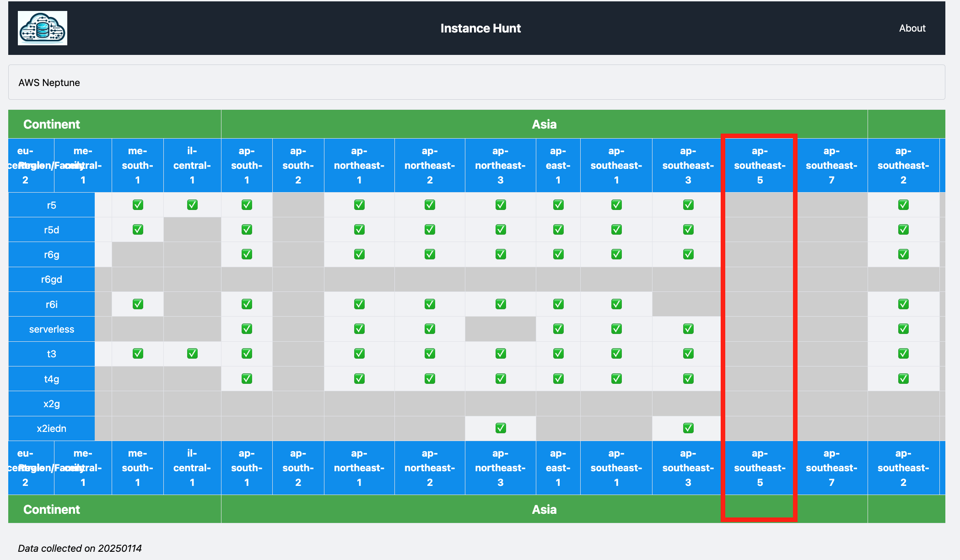The height and width of the screenshot is (560, 960).
Task: Click the bottom Asia footer cell
Action: tap(545, 509)
